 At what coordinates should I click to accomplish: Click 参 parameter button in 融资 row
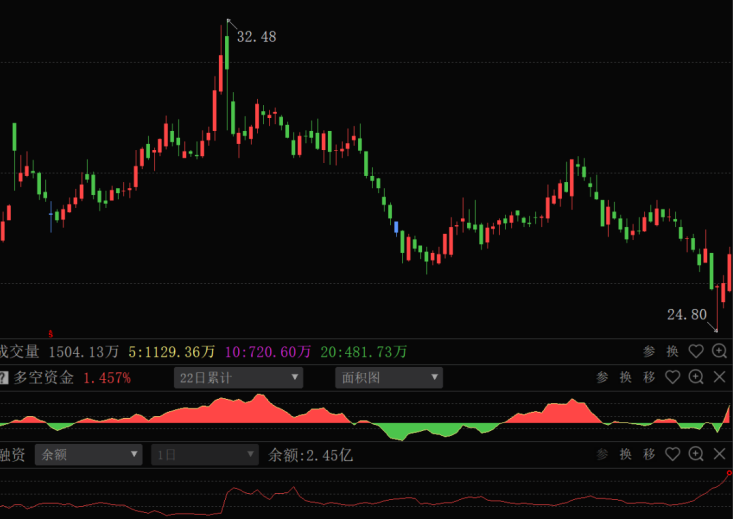pyautogui.click(x=602, y=454)
